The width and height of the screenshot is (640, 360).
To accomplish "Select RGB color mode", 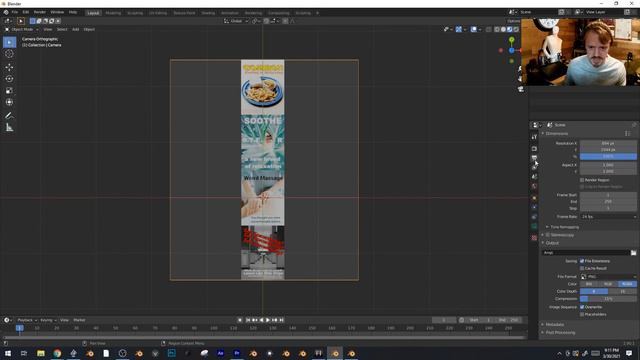I will [x=608, y=284].
